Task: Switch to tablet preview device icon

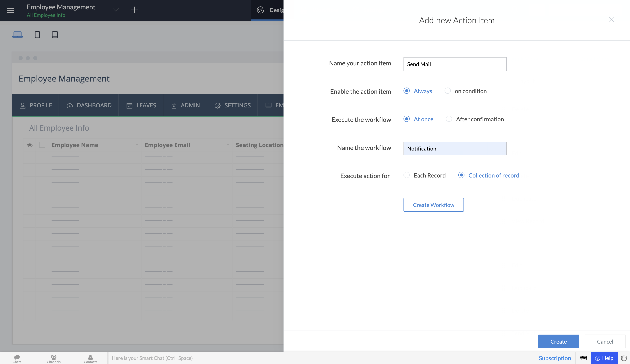Action: tap(55, 34)
